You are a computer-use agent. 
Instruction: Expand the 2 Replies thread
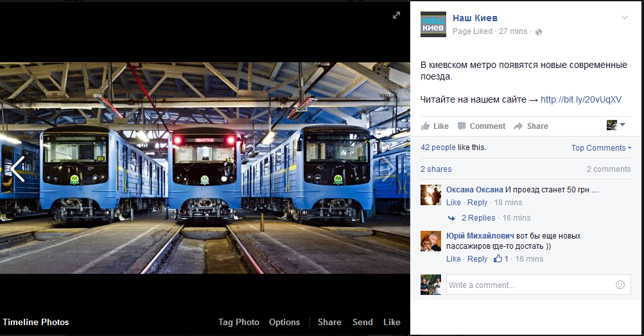478,218
